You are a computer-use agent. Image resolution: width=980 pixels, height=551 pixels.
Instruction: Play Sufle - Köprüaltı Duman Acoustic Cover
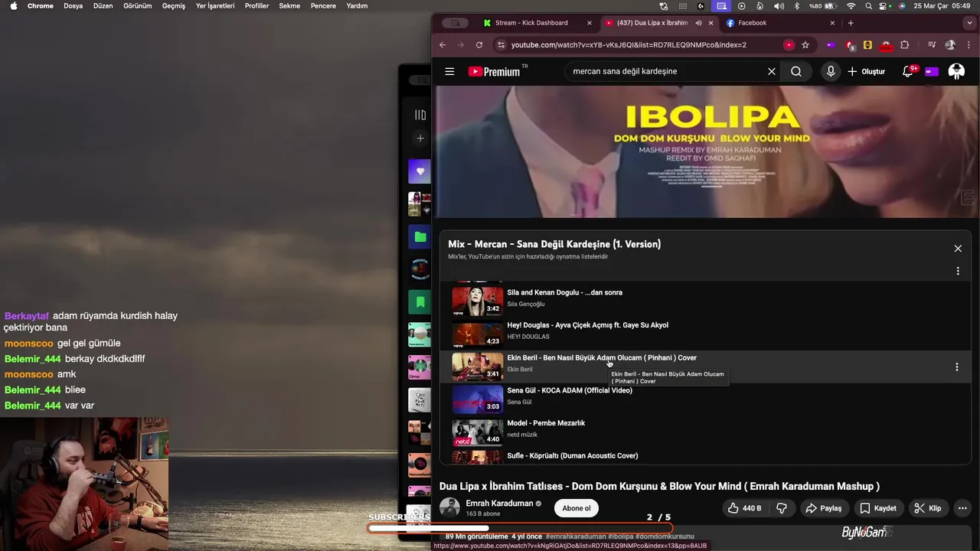click(572, 456)
